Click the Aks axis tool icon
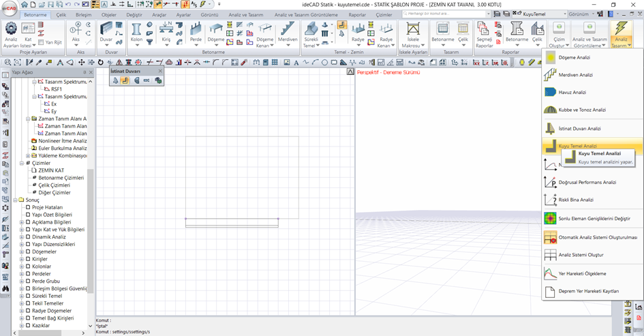Viewport: 644px width, 336px height. (x=76, y=29)
